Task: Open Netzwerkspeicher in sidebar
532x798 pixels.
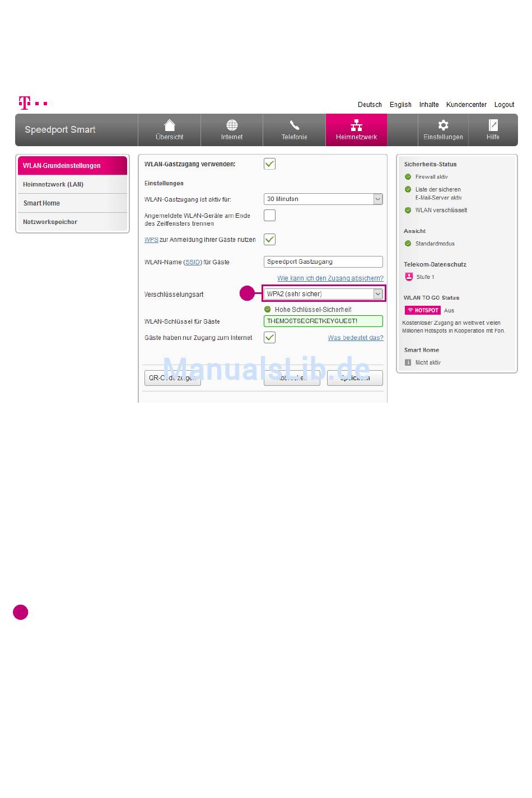Action: [x=72, y=222]
